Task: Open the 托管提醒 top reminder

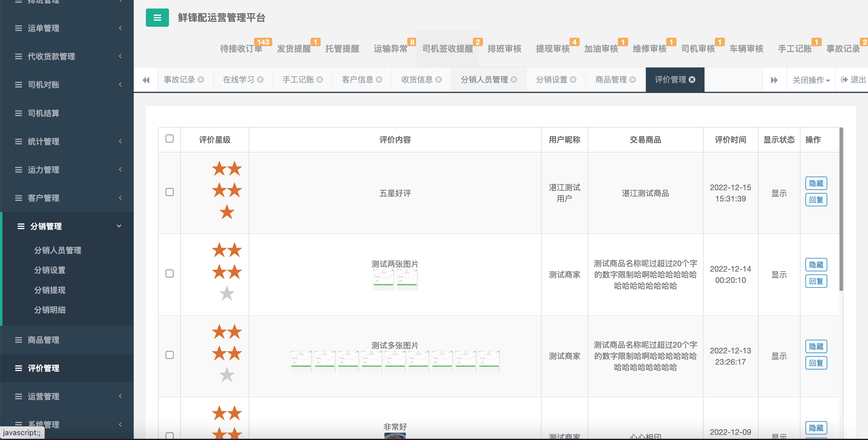Action: tap(342, 49)
